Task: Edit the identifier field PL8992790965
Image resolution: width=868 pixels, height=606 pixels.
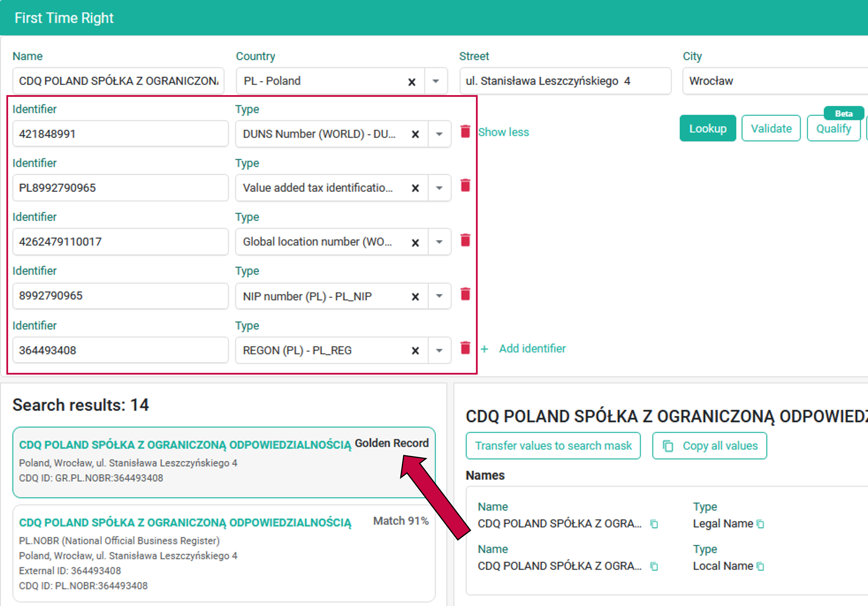Action: pos(121,188)
